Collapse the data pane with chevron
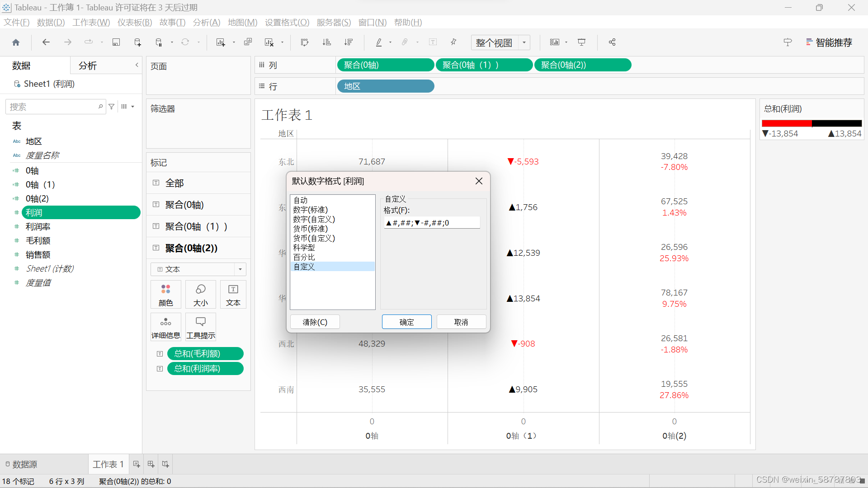 (137, 65)
